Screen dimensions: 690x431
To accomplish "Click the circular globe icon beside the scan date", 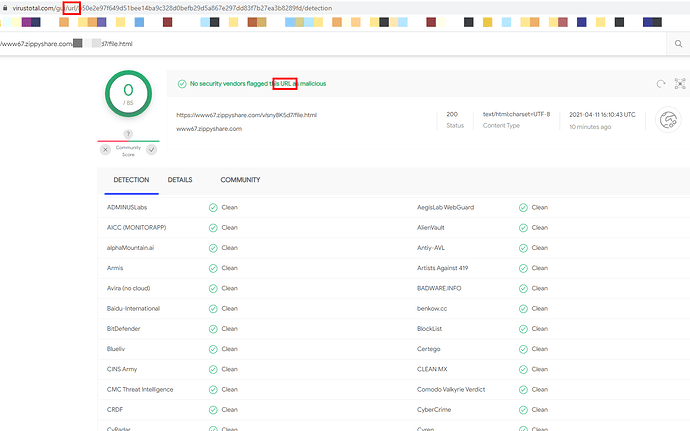I will pos(668,120).
